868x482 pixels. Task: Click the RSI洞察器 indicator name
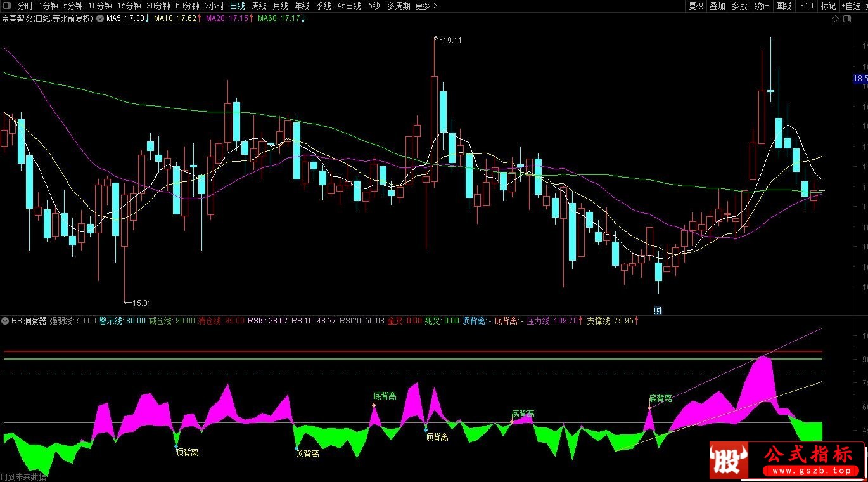click(x=29, y=321)
